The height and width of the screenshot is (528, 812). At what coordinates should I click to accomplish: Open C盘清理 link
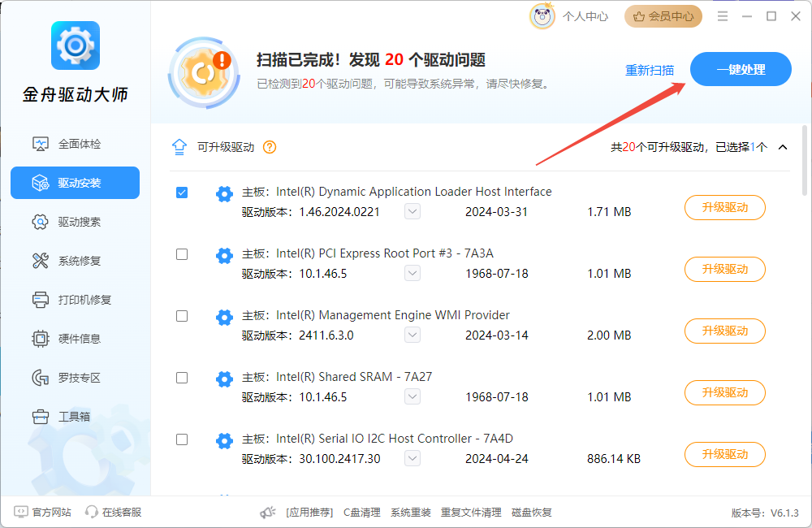(x=362, y=513)
